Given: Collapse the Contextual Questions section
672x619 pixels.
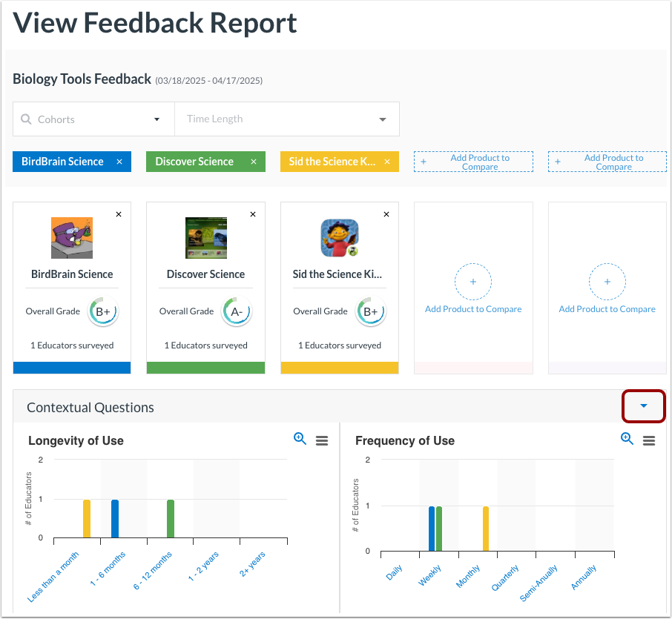Looking at the screenshot, I should (x=643, y=406).
